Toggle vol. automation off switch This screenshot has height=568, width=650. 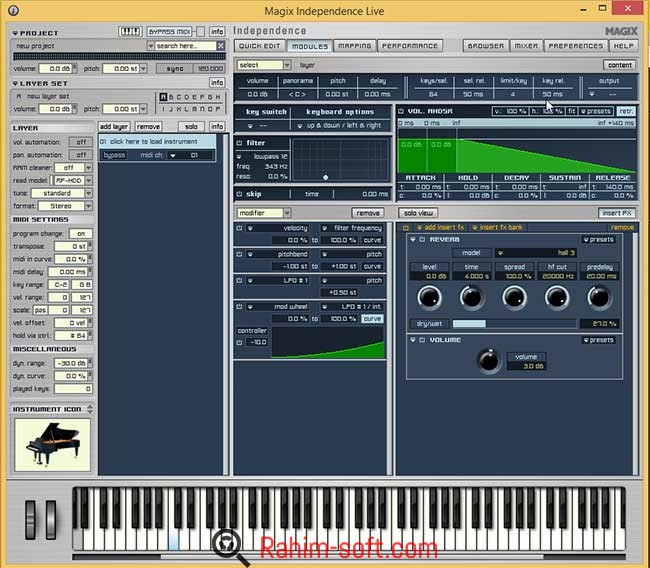tap(81, 142)
